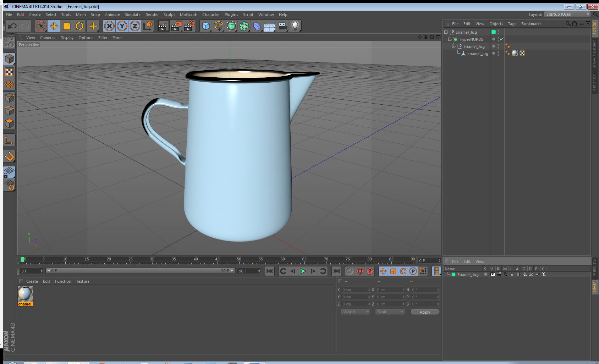Collapse the nested Enamel_Jug null
The height and width of the screenshot is (364, 599).
point(454,46)
